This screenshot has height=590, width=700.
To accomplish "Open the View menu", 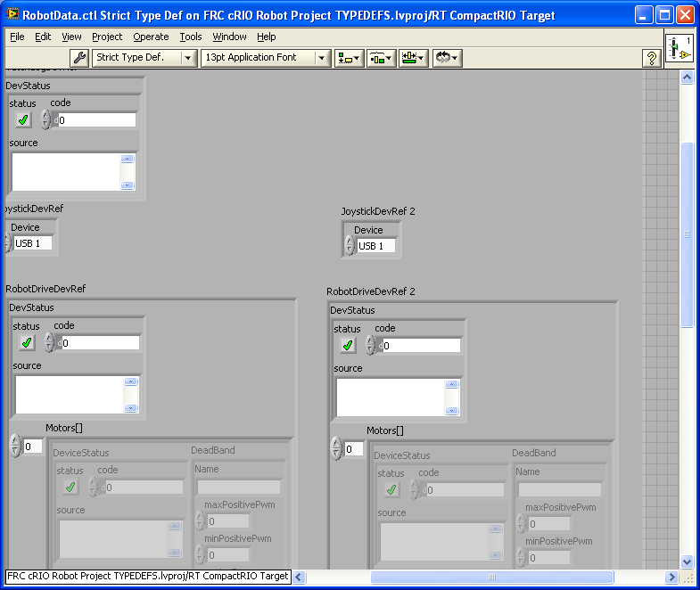I will [x=71, y=37].
